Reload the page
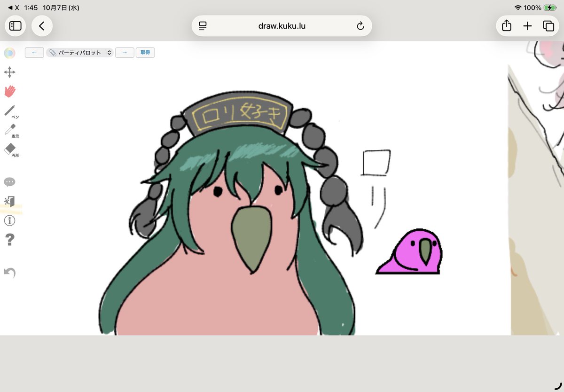 coord(360,26)
